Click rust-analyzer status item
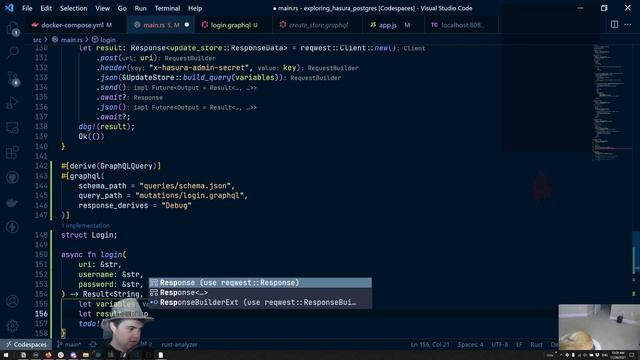640x360 pixels. (x=180, y=344)
